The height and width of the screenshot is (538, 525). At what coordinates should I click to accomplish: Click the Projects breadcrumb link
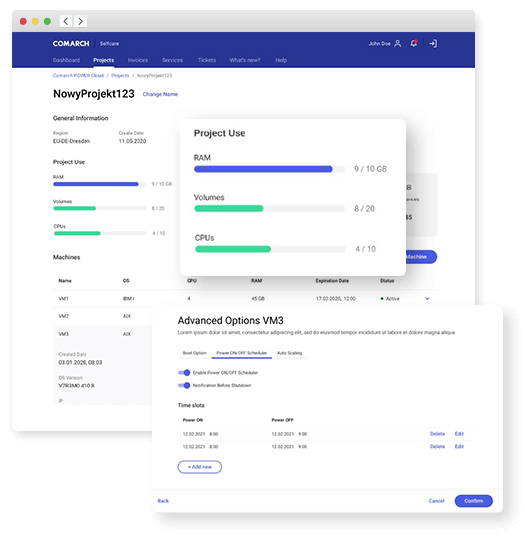coord(120,75)
